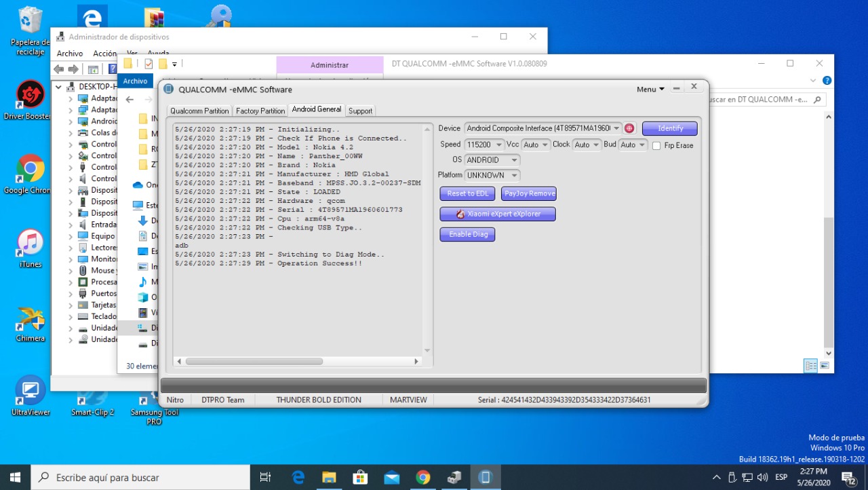Open Samsung Tool PRO desktop shortcut
Screen dimensions: 868x490
click(154, 409)
